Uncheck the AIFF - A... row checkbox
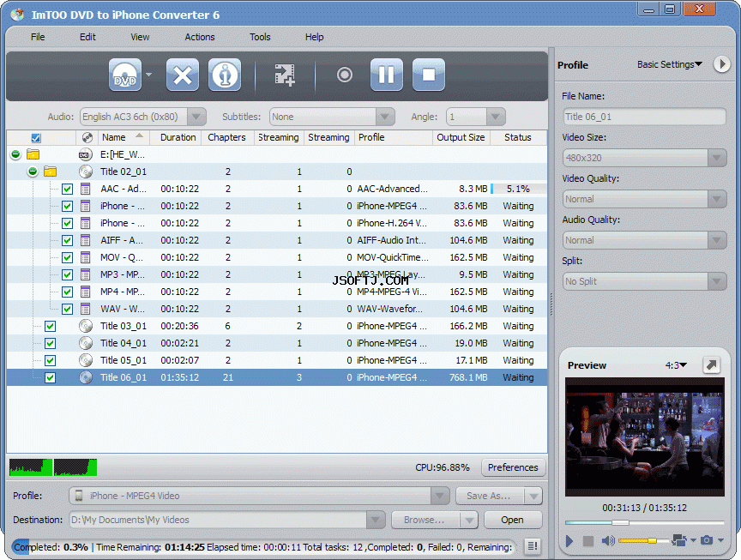741x560 pixels. [68, 240]
